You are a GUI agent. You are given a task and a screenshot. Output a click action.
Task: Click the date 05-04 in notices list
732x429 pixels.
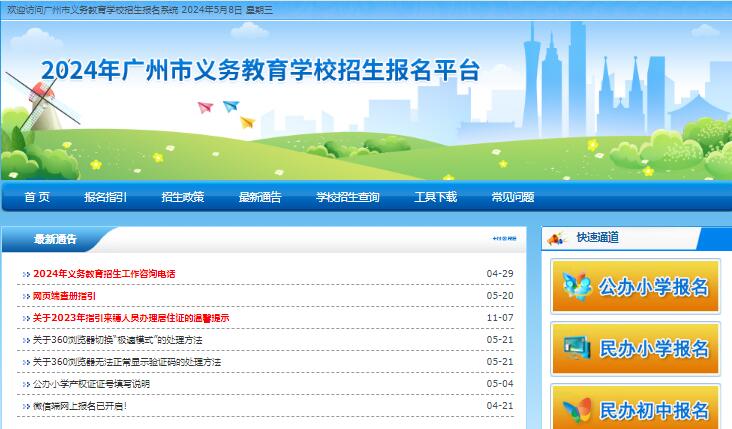(x=500, y=383)
